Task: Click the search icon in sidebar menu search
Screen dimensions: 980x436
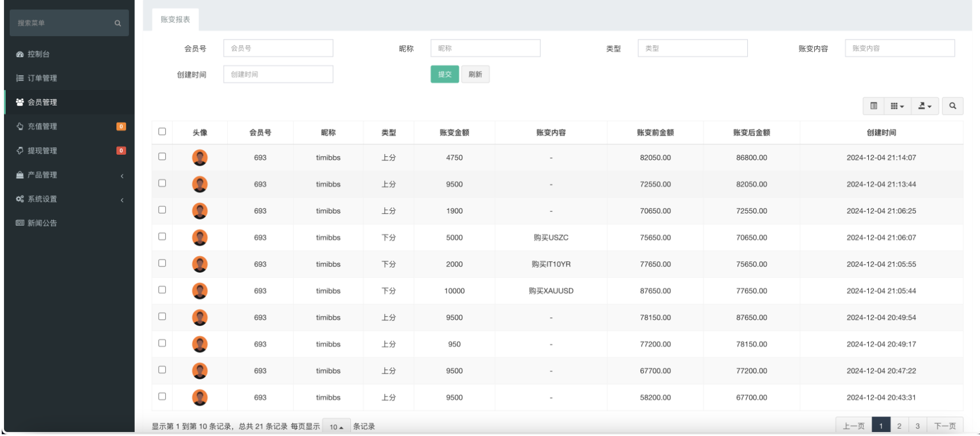Action: point(118,23)
